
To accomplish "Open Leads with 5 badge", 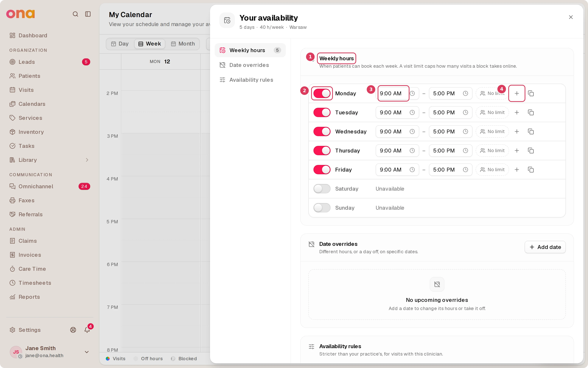I will 50,62.
